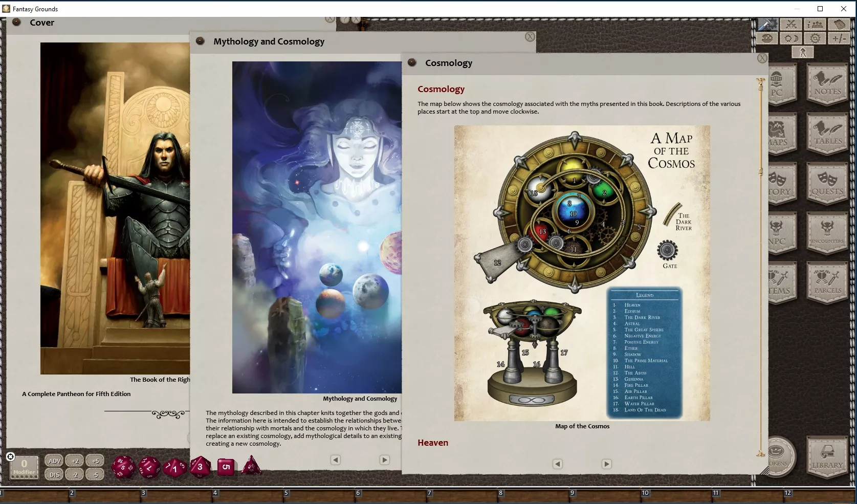Open the Tables sidebar button
Image resolution: width=857 pixels, height=504 pixels.
(827, 135)
